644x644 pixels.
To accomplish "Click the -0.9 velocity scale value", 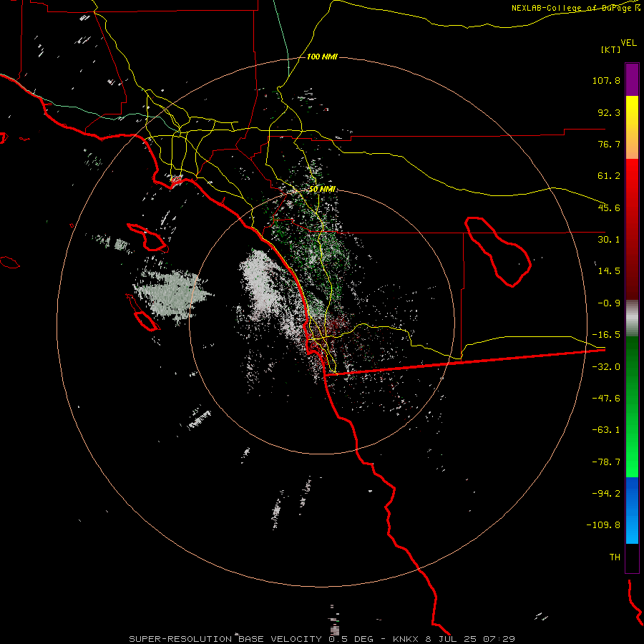I will 609,303.
